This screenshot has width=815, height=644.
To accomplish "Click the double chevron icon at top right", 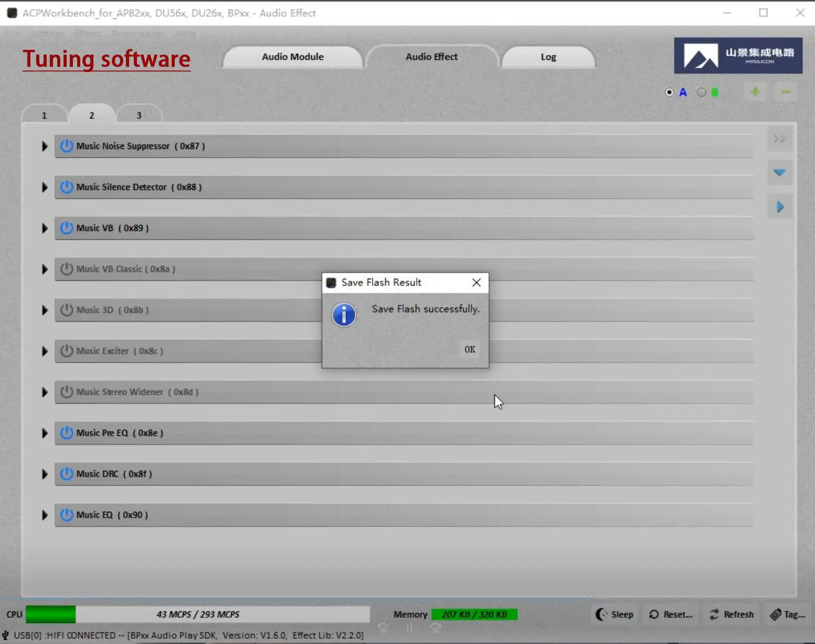I will [x=779, y=139].
